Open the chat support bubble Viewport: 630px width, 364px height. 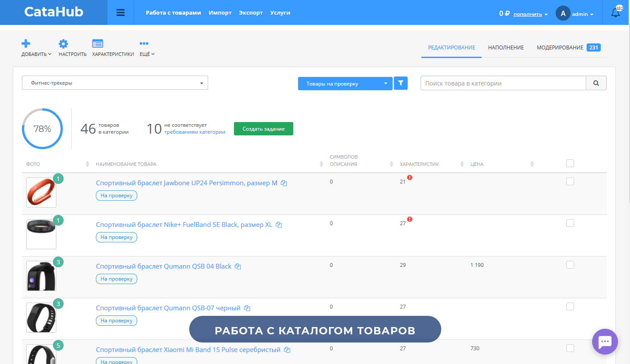click(x=605, y=342)
